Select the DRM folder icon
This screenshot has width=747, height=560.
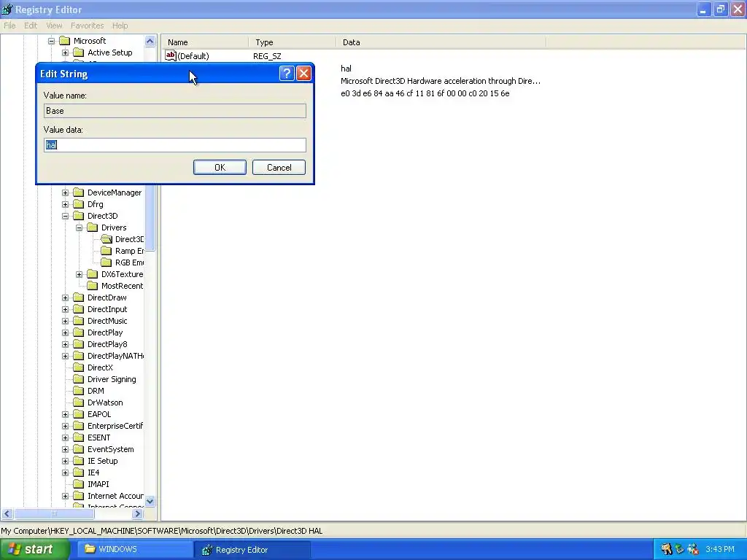pyautogui.click(x=79, y=391)
